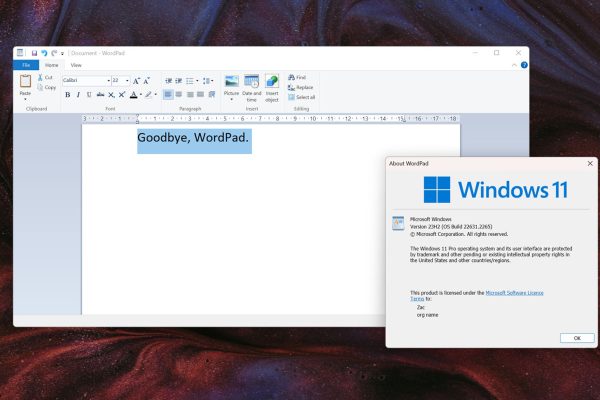Viewport: 600px width, 400px height.
Task: Apply subscript formatting
Action: 111,95
